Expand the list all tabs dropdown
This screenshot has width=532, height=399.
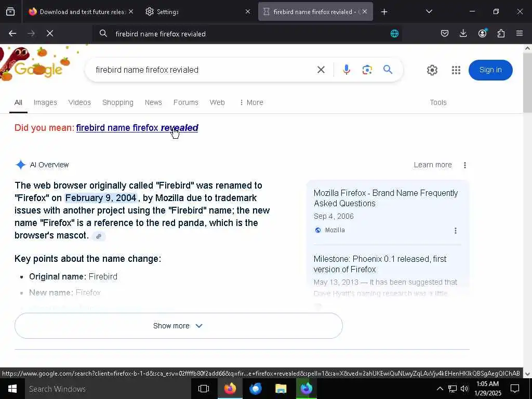click(429, 11)
